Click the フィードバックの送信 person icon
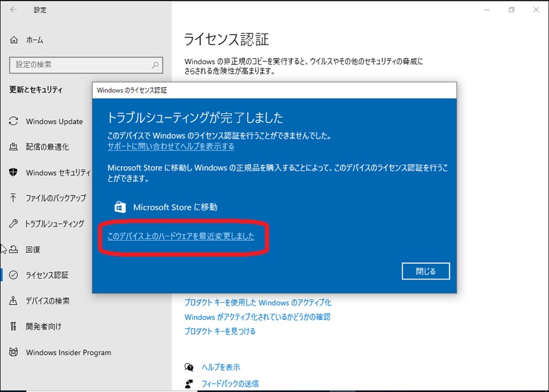The width and height of the screenshot is (549, 392). [x=189, y=384]
